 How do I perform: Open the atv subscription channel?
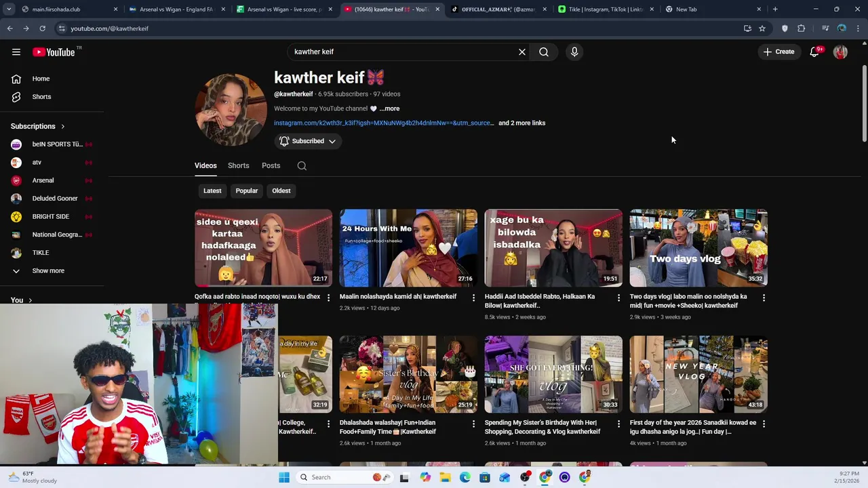[53, 163]
